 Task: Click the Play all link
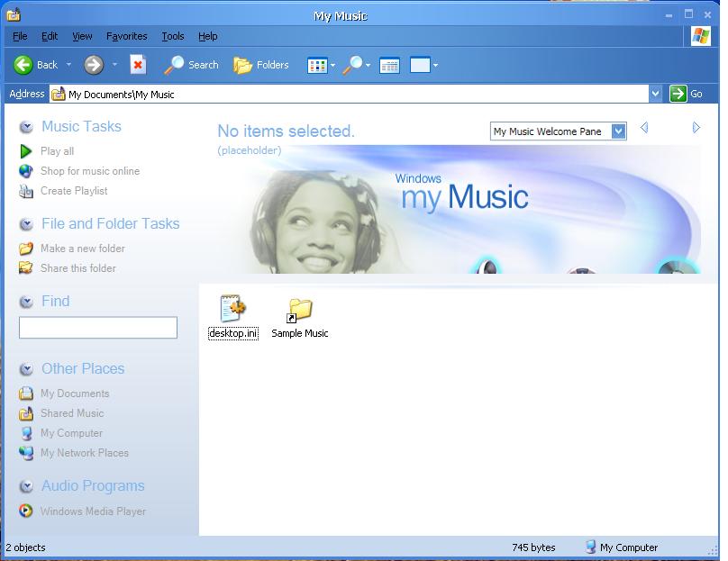[x=57, y=151]
